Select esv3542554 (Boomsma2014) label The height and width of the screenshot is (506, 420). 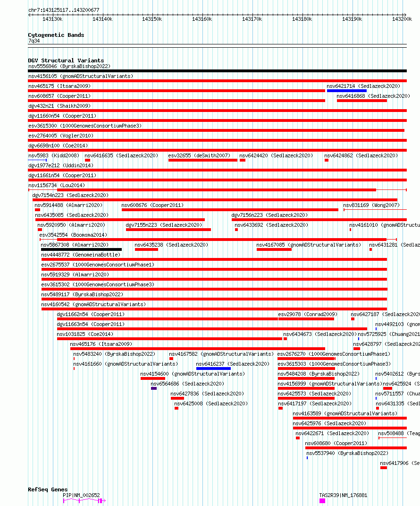[x=73, y=235]
